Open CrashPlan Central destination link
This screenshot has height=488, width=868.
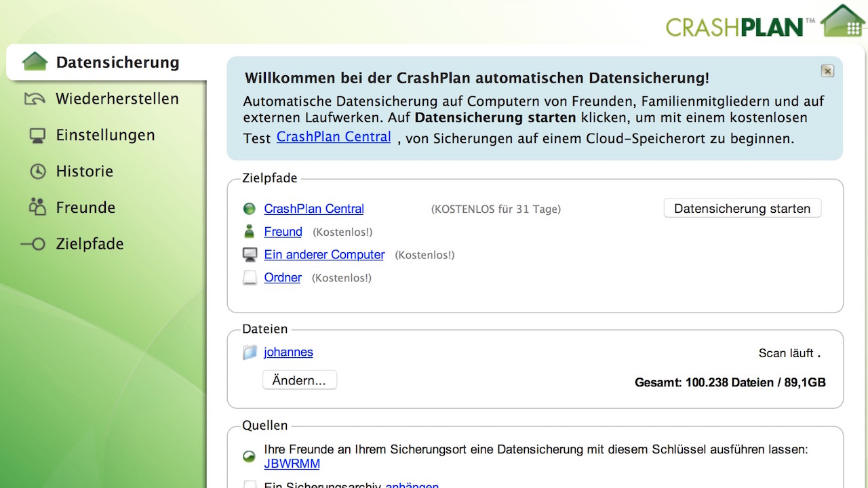coord(314,209)
